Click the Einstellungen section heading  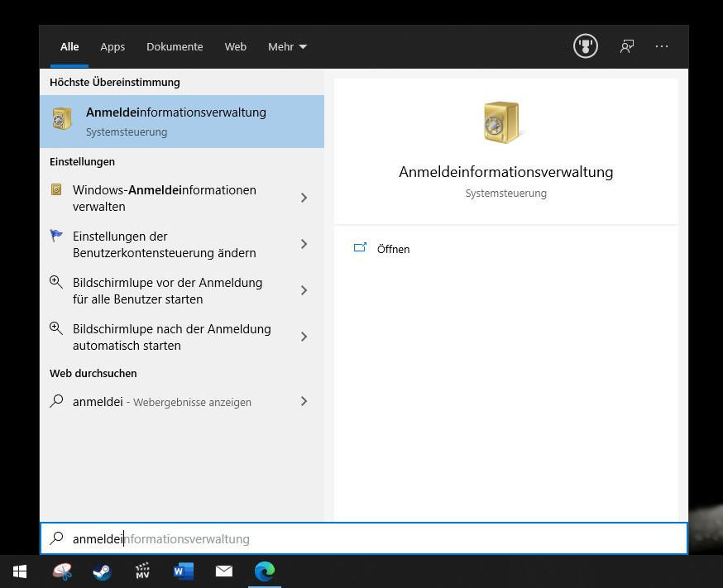tap(82, 162)
